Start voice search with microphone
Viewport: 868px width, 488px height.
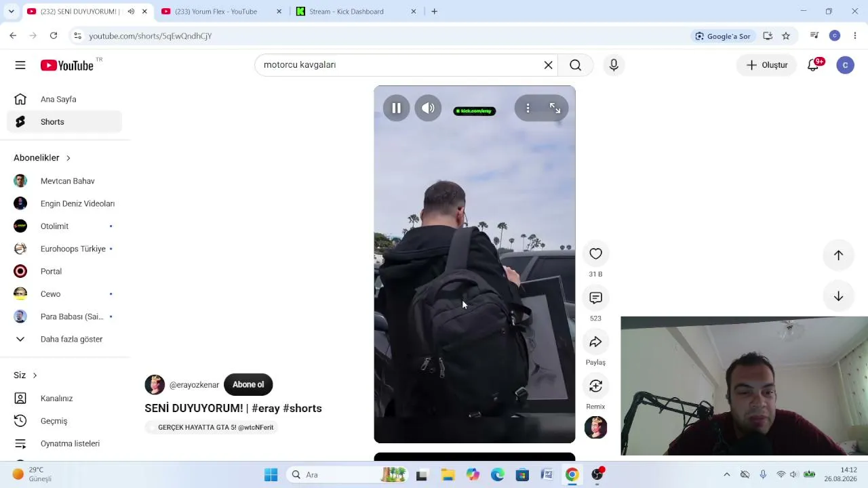click(614, 65)
